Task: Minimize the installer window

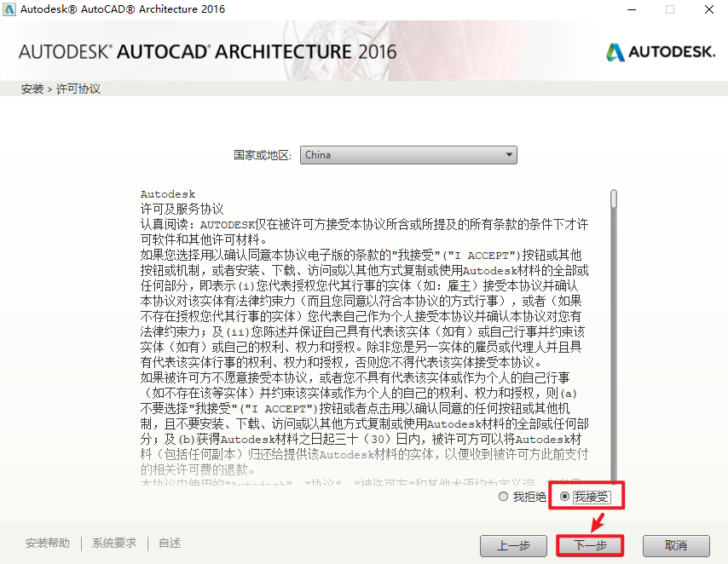Action: point(632,9)
